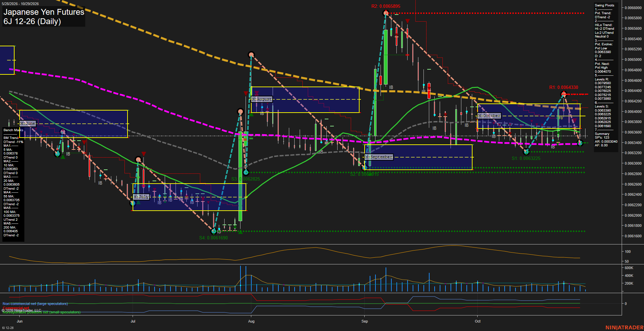644x331 pixels.
Task: Click the Japanese Yen Futures chart title
Action: [x=44, y=12]
